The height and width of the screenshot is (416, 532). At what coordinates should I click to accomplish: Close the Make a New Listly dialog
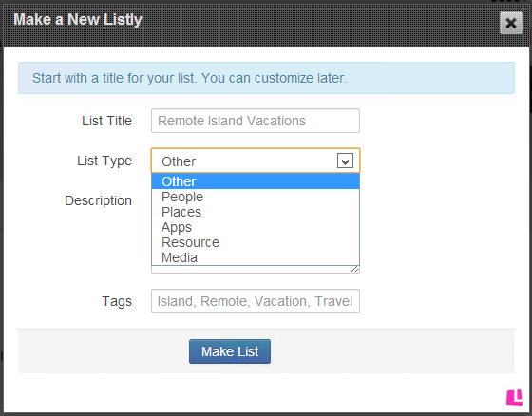[511, 23]
